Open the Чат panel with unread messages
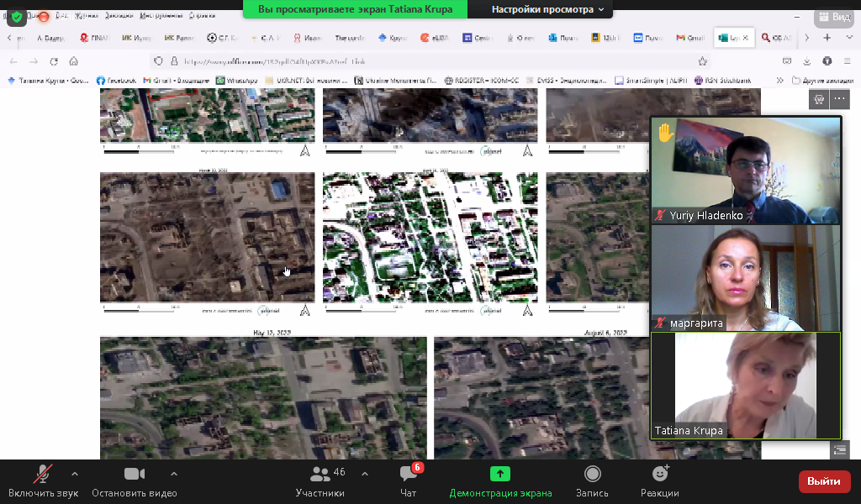861x504 pixels. pyautogui.click(x=409, y=481)
